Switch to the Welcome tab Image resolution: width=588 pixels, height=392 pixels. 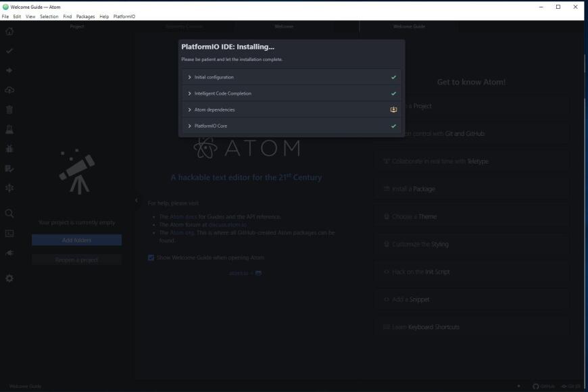(x=284, y=26)
